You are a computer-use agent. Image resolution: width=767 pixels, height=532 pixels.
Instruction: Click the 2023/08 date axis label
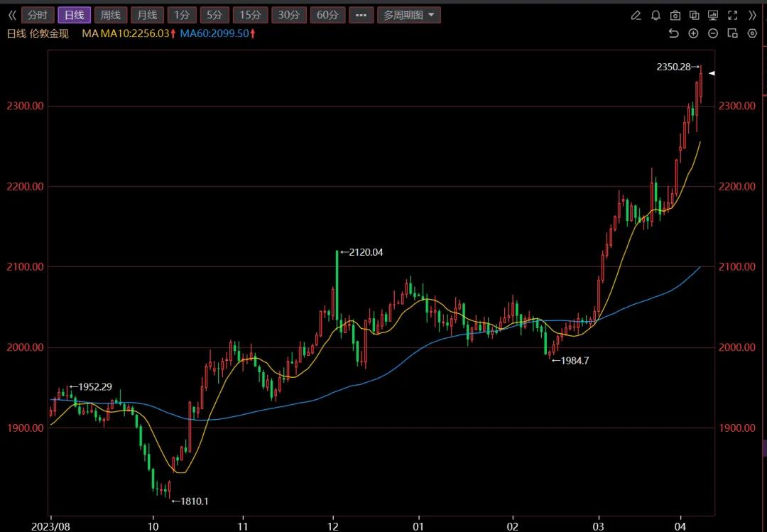[51, 526]
